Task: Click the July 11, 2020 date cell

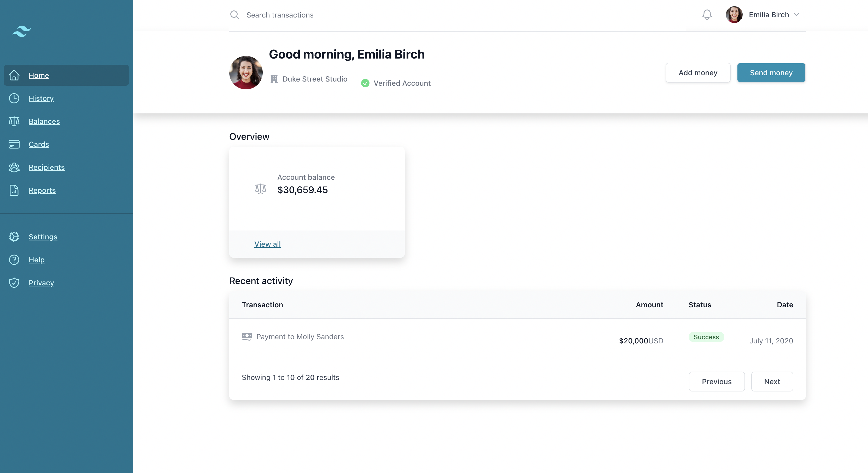Action: [x=771, y=341]
